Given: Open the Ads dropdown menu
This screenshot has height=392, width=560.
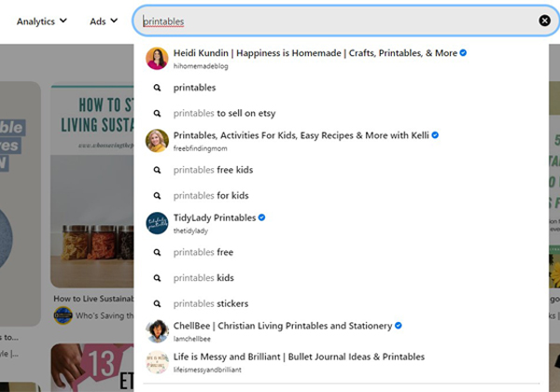Looking at the screenshot, I should click(104, 21).
